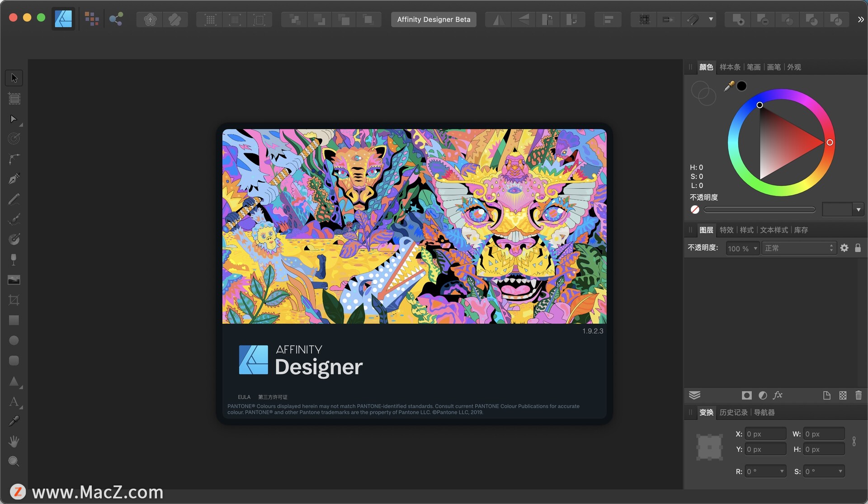Click the add new layer page icon

coord(827,396)
